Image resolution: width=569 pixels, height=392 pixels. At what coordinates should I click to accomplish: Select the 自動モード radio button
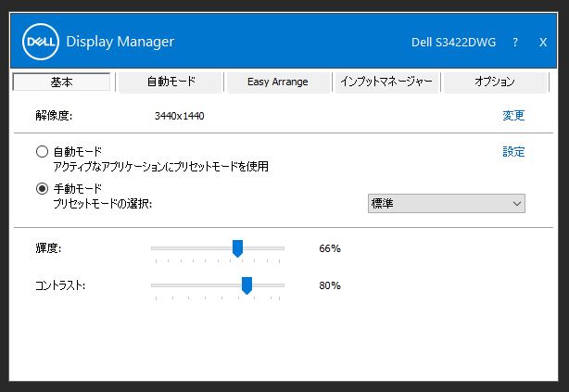pyautogui.click(x=42, y=151)
